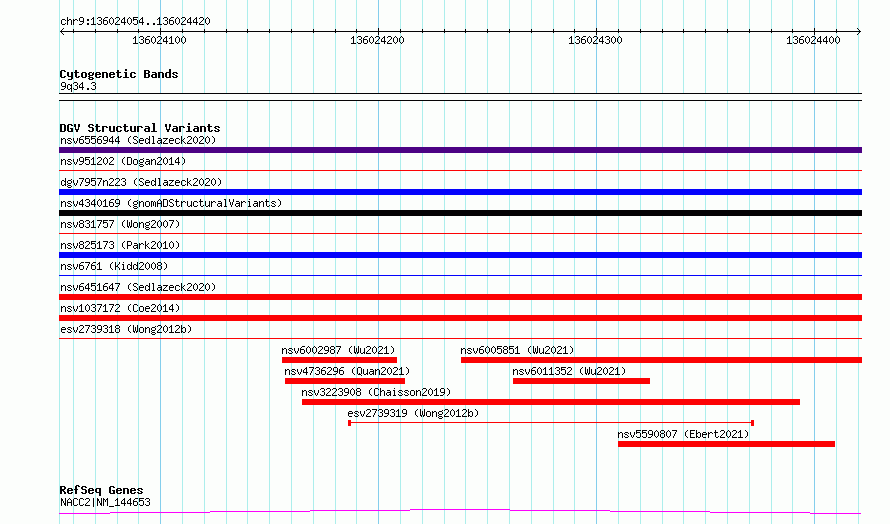
Task: Click the nsv6556944 (Sedlazeck2020) text label
Action: (x=138, y=140)
